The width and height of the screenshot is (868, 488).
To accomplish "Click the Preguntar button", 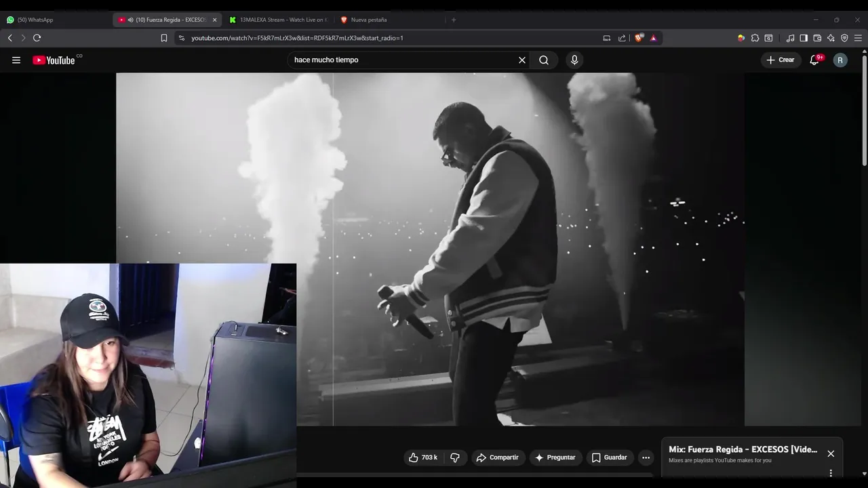I will tap(555, 457).
